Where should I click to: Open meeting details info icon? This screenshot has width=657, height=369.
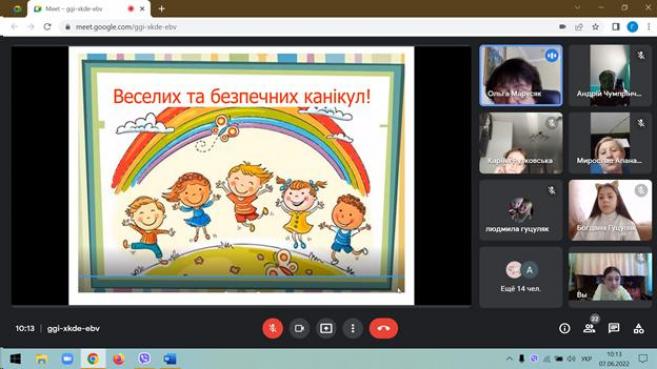pos(564,328)
